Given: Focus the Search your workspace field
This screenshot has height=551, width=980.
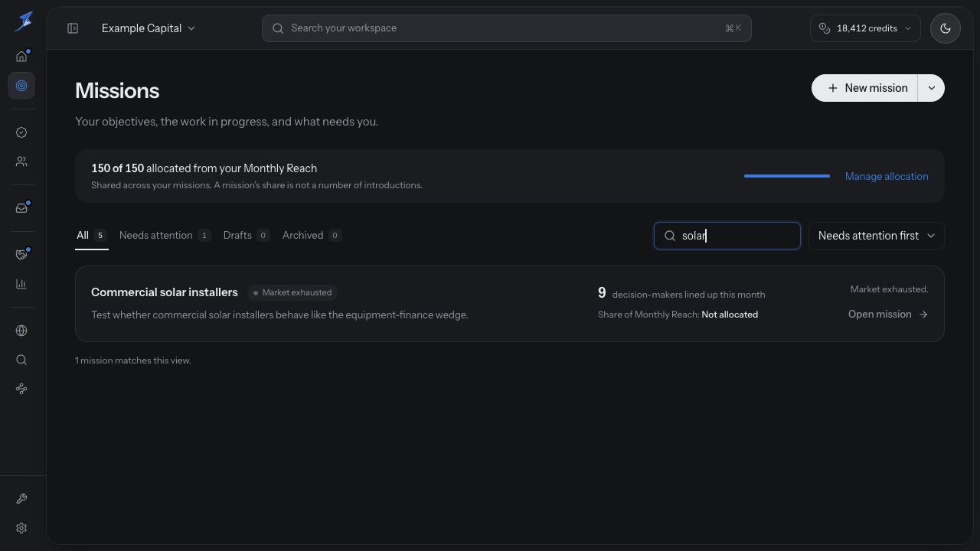Looking at the screenshot, I should [507, 28].
